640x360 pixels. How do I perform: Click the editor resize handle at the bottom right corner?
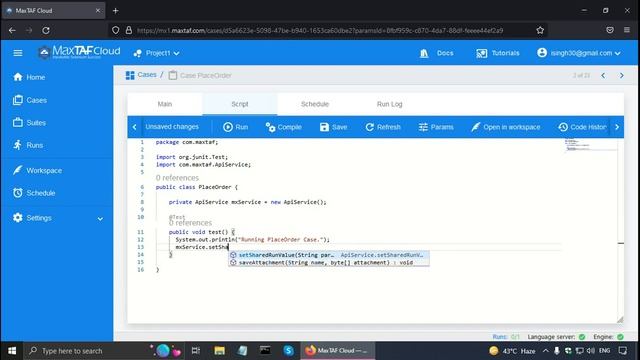(x=620, y=320)
